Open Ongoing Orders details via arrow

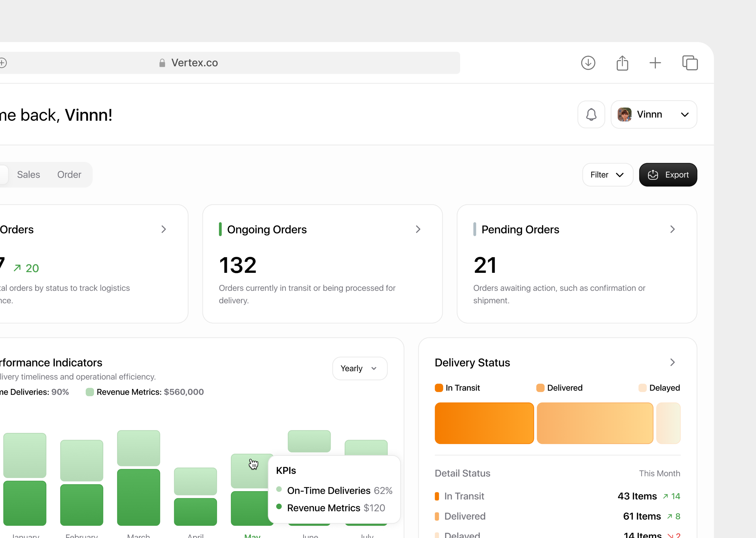pos(418,229)
